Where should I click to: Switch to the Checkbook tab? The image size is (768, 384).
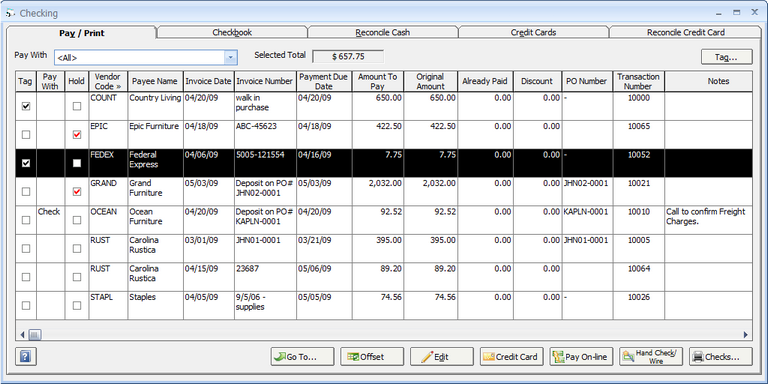point(232,32)
